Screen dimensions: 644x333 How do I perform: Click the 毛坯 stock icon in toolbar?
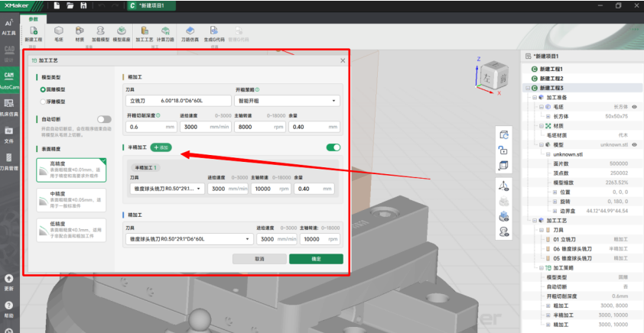(x=58, y=33)
